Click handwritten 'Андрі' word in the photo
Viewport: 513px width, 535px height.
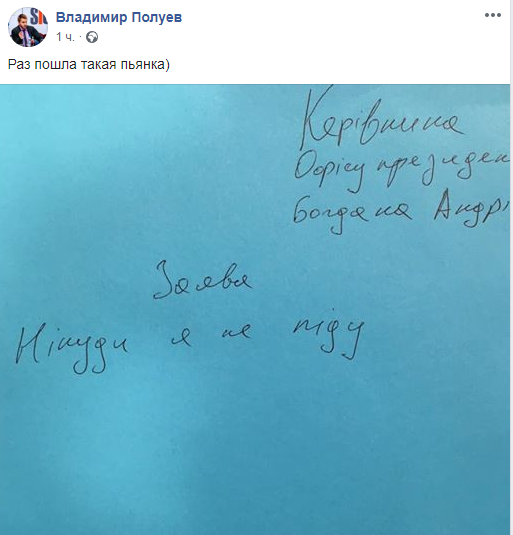[472, 210]
